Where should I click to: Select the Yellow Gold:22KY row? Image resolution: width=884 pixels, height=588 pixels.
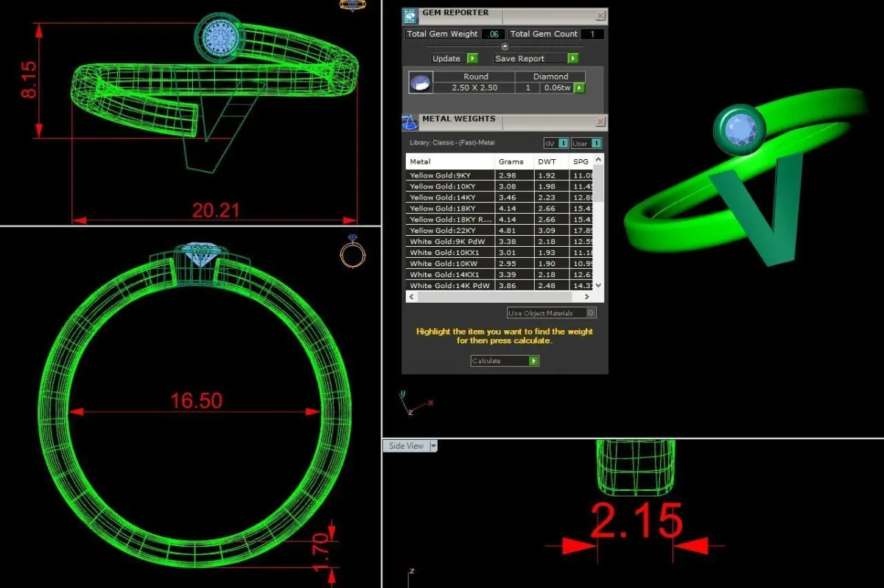pyautogui.click(x=499, y=231)
